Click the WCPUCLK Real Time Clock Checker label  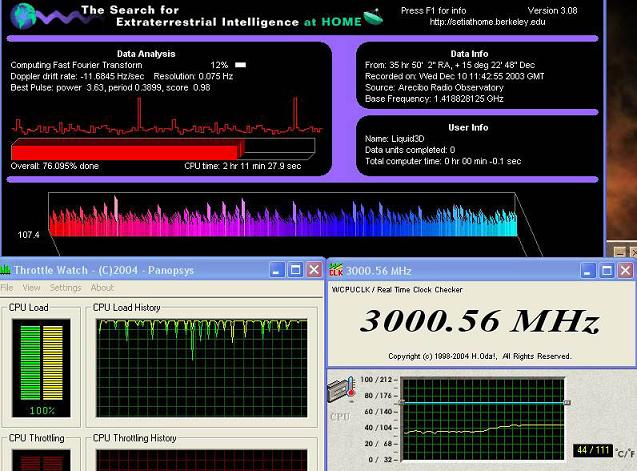pos(397,290)
